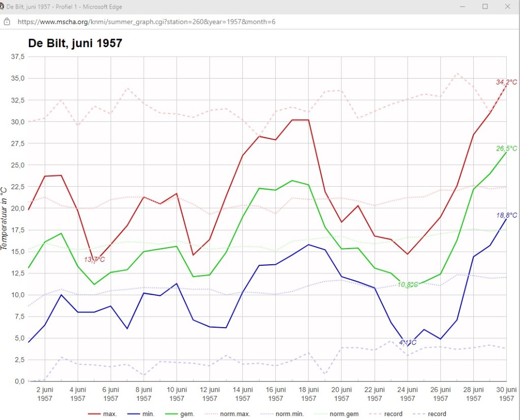Close the Microsoft Edge window
Viewport: 520px width, 420px height.
coord(507,7)
